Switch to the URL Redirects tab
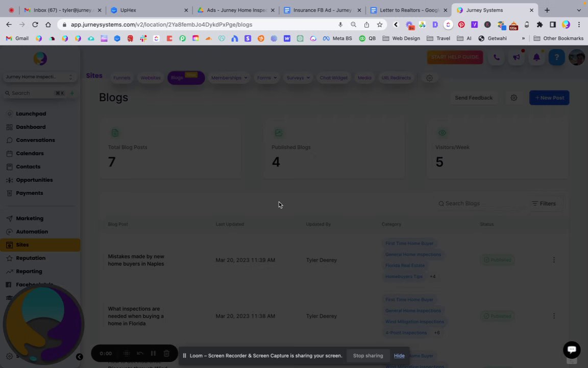588x368 pixels. [x=396, y=78]
